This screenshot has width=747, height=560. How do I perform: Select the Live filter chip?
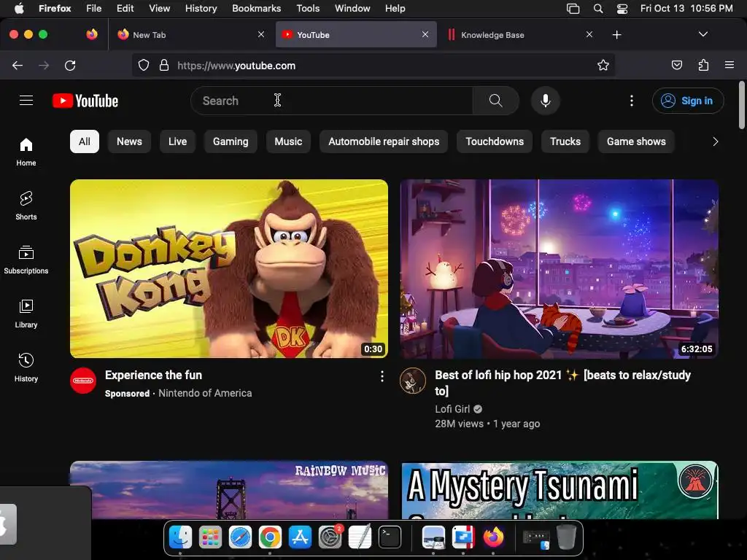click(x=177, y=141)
